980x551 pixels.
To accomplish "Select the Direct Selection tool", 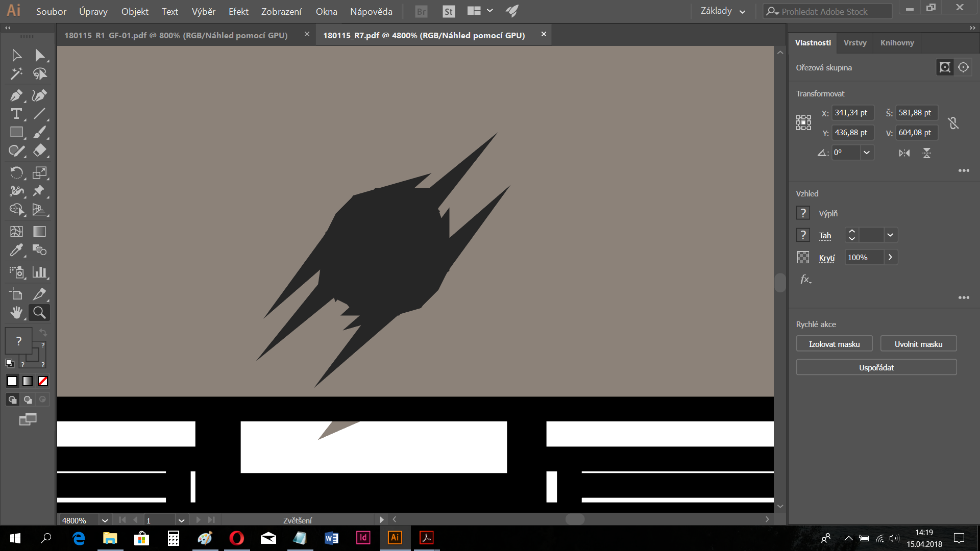I will click(40, 55).
